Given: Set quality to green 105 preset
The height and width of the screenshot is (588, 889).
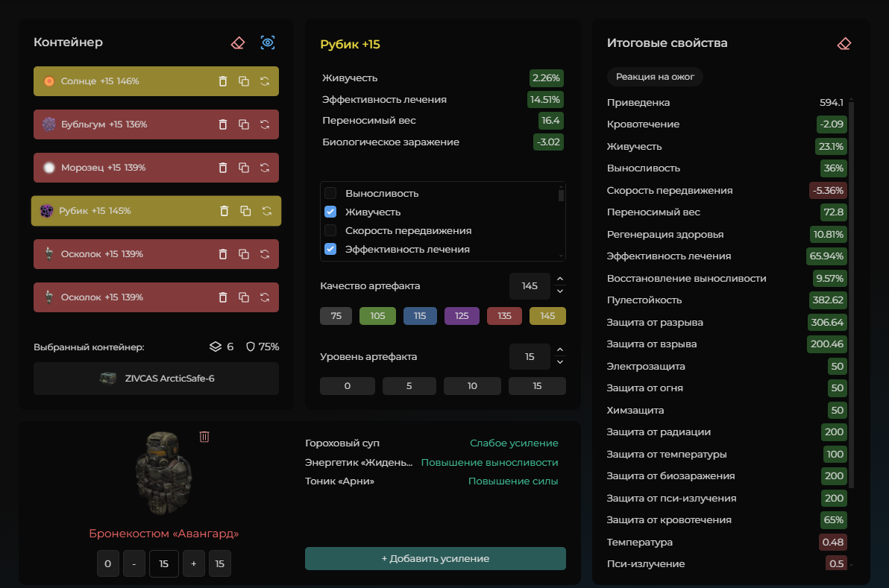Looking at the screenshot, I should coord(377,315).
